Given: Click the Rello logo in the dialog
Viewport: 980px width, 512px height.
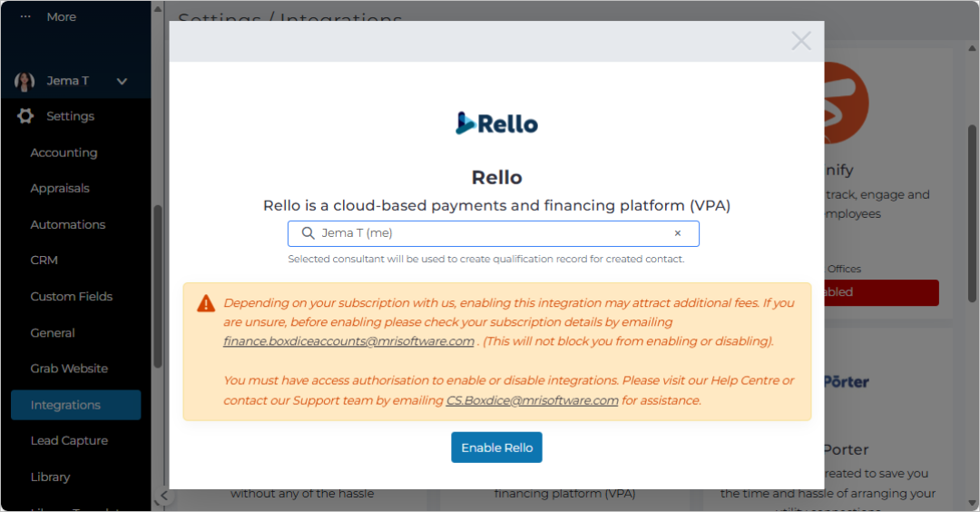Looking at the screenshot, I should [x=497, y=123].
